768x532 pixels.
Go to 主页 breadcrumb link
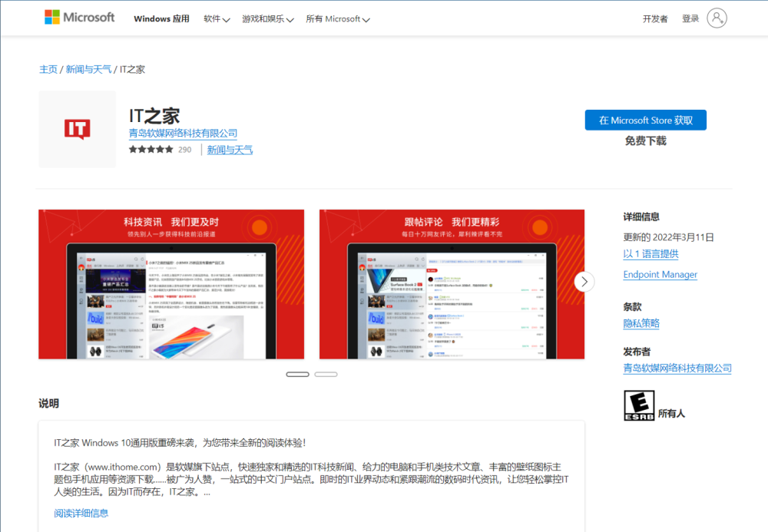(x=48, y=69)
